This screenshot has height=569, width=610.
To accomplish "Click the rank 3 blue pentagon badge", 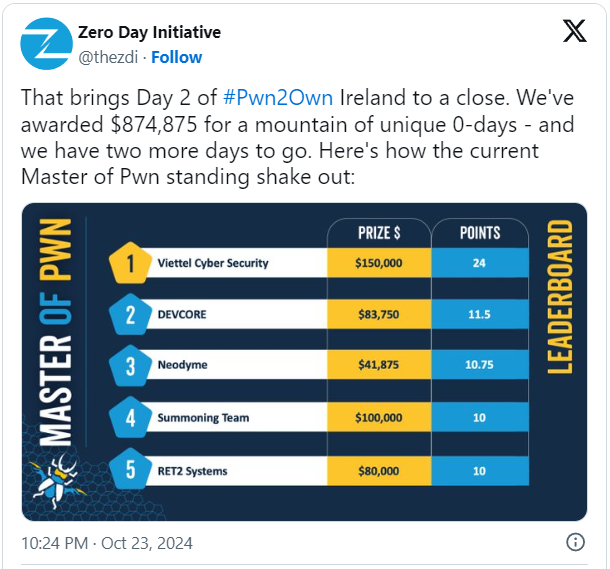I will 131,366.
